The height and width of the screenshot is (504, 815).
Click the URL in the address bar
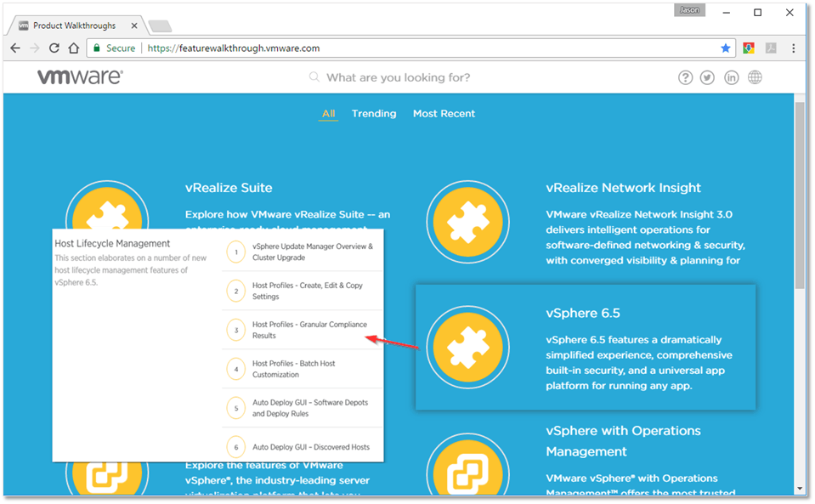coord(234,48)
